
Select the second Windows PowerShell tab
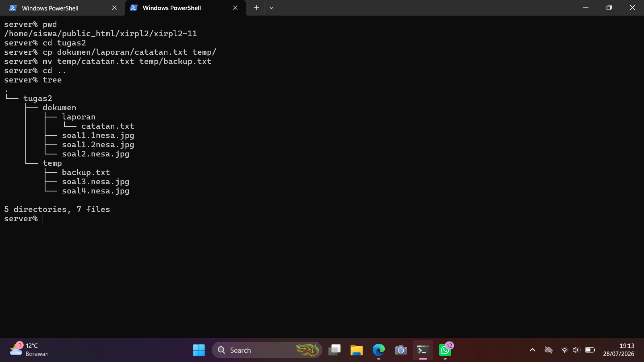(x=185, y=8)
